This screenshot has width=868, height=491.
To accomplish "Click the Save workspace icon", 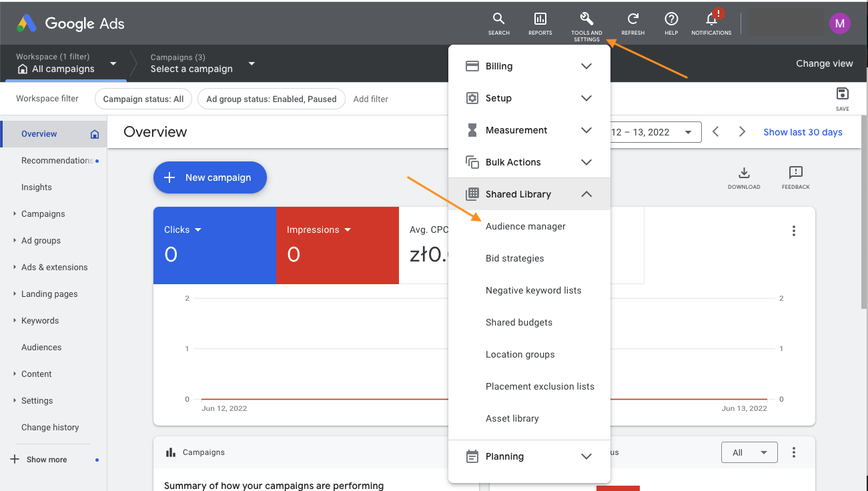I will pos(842,93).
